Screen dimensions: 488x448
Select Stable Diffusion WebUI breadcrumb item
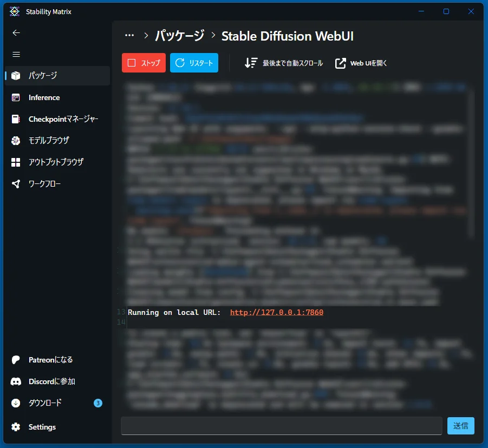coord(288,36)
